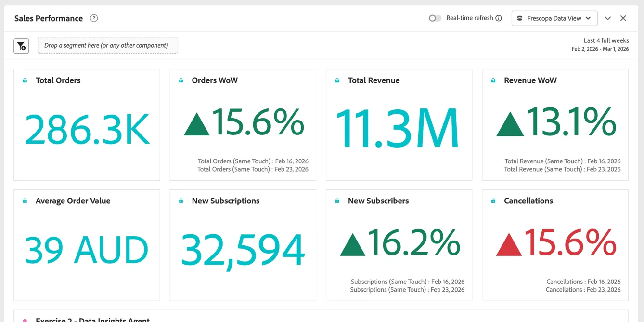Open the Frescopa Data View dropdown
644x322 pixels.
554,18
